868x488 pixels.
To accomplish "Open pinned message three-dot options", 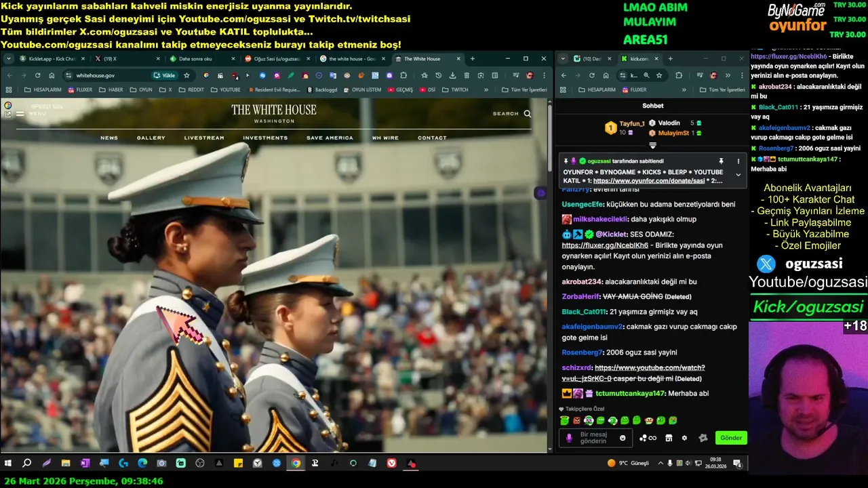I will [x=738, y=161].
